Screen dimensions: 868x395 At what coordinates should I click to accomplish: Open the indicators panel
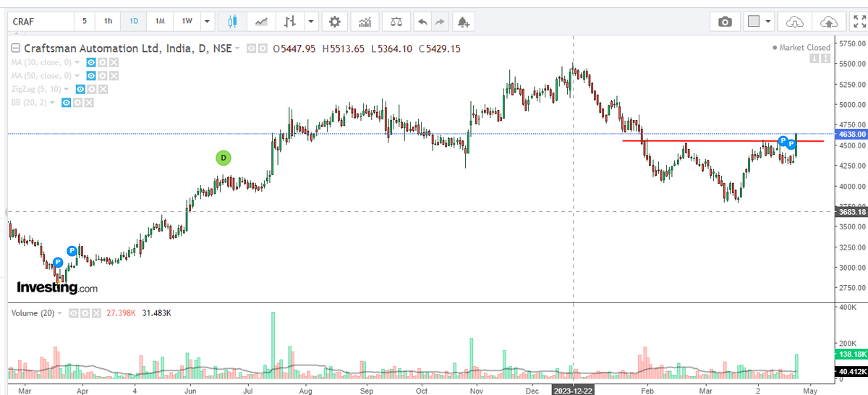tap(365, 22)
